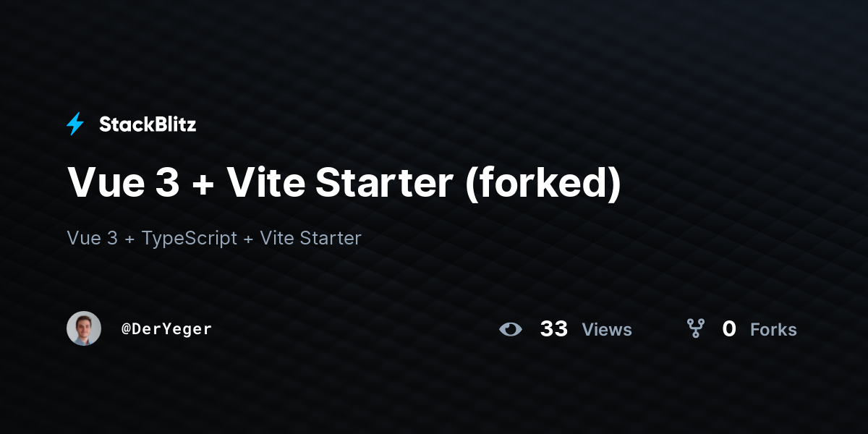Open the DerYeger profile avatar
Viewport: 868px width, 434px height.
(x=84, y=328)
